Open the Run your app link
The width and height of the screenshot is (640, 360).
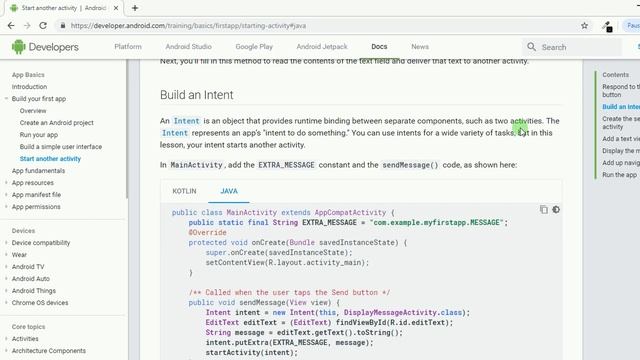pos(39,135)
